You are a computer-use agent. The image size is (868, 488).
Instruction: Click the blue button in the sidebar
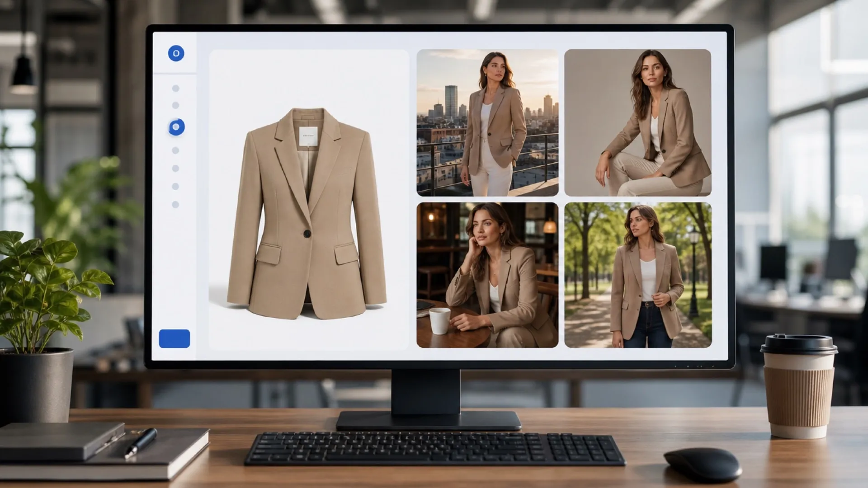[x=175, y=338]
